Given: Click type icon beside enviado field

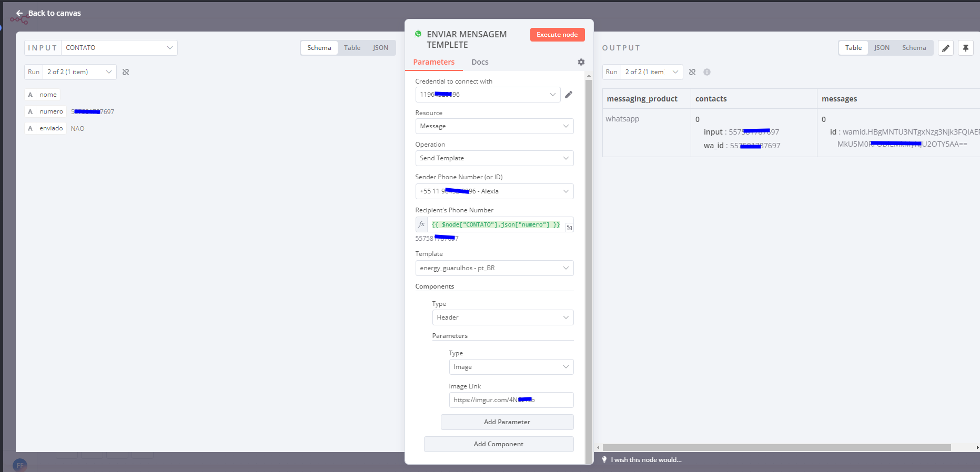Looking at the screenshot, I should point(30,128).
